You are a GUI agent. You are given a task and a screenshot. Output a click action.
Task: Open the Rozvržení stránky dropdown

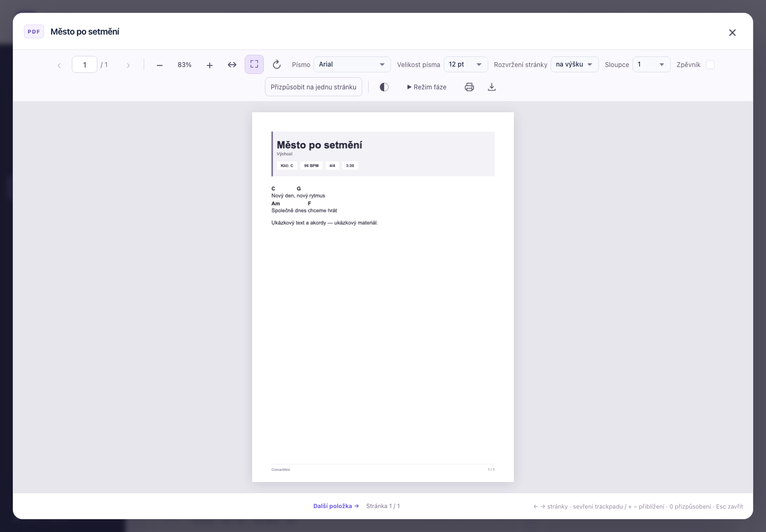[574, 64]
